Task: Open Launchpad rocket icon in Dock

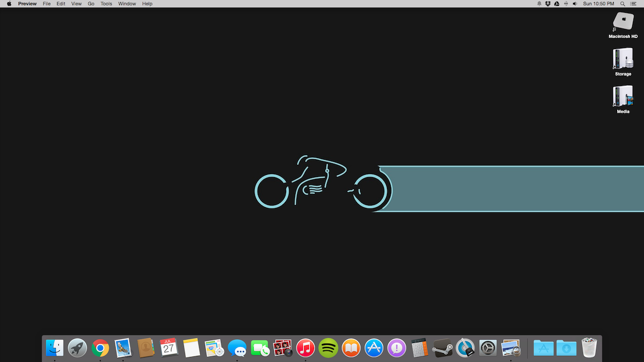Action: coord(77,348)
